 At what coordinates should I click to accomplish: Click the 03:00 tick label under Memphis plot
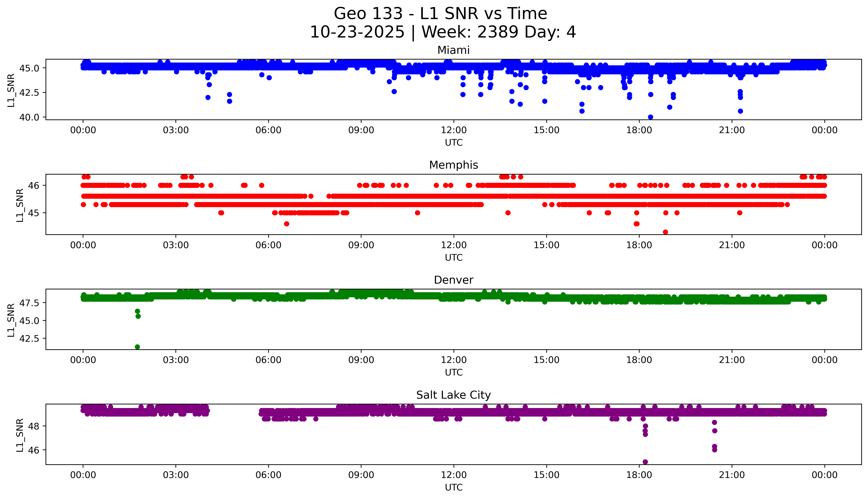click(x=176, y=245)
